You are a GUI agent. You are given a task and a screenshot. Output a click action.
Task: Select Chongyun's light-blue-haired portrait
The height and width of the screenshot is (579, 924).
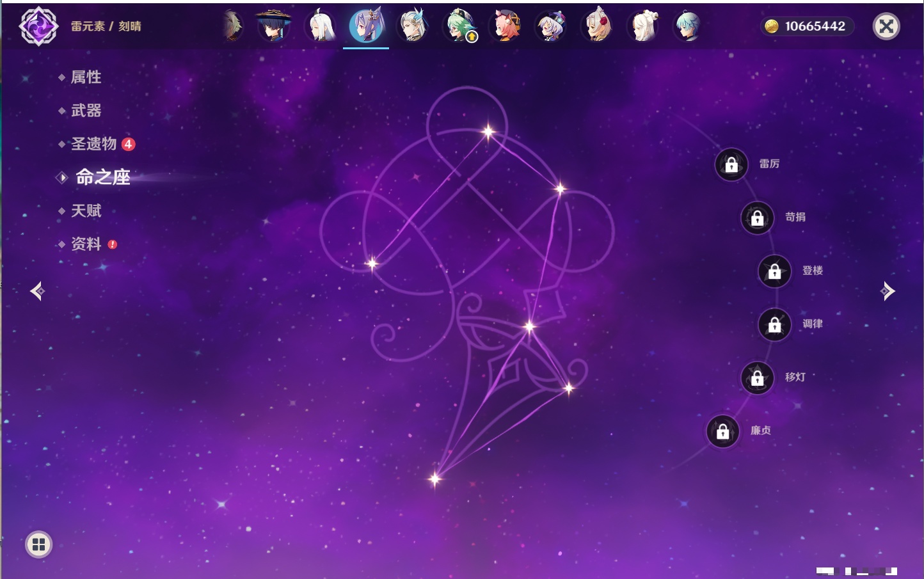tap(689, 26)
